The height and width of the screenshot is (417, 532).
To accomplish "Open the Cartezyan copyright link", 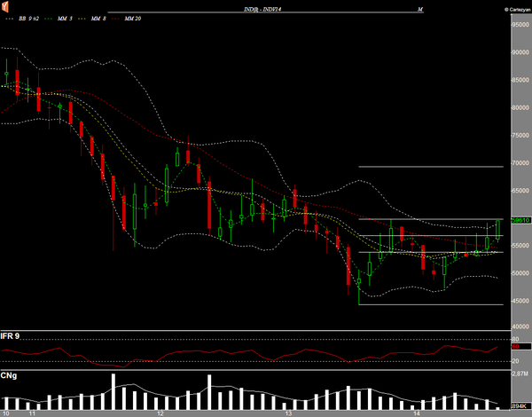I will (513, 8).
